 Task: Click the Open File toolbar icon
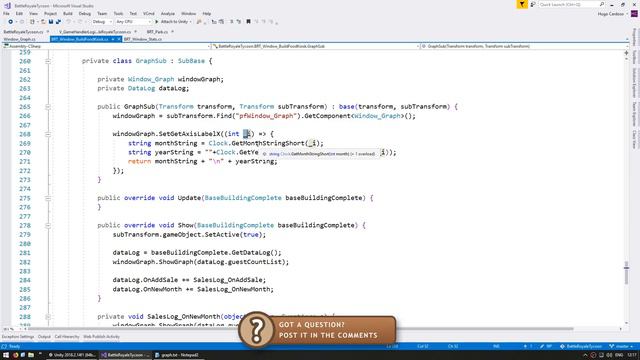pyautogui.click(x=43, y=22)
